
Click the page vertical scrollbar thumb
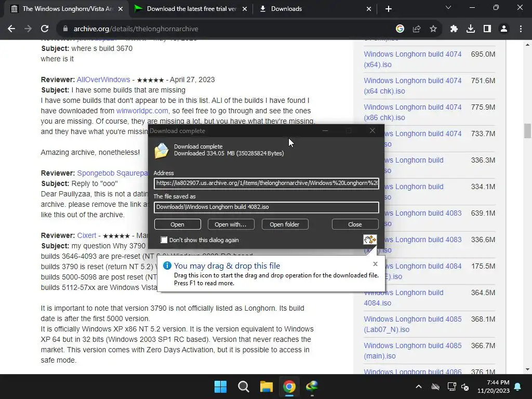click(x=527, y=131)
